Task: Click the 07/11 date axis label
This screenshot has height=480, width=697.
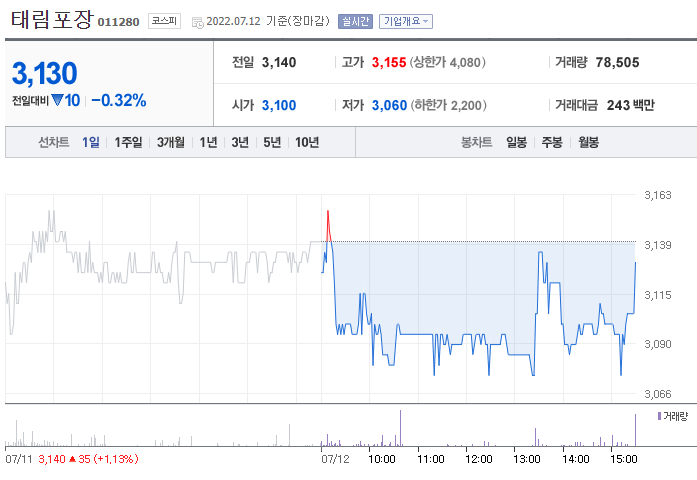Action: [19, 459]
